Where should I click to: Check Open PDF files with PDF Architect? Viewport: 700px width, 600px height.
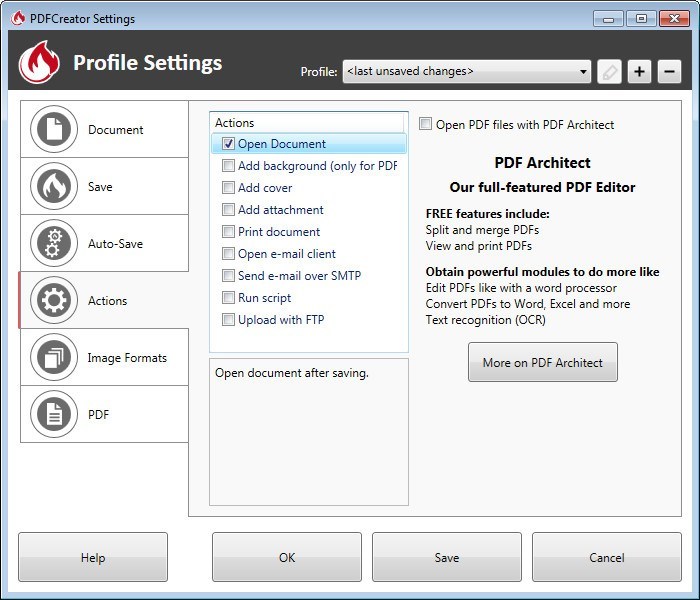point(425,124)
